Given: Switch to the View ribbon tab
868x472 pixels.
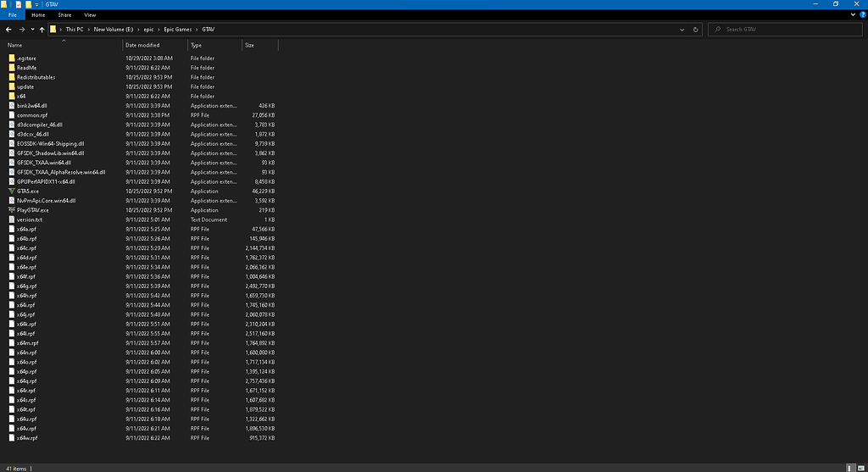Looking at the screenshot, I should pyautogui.click(x=90, y=15).
